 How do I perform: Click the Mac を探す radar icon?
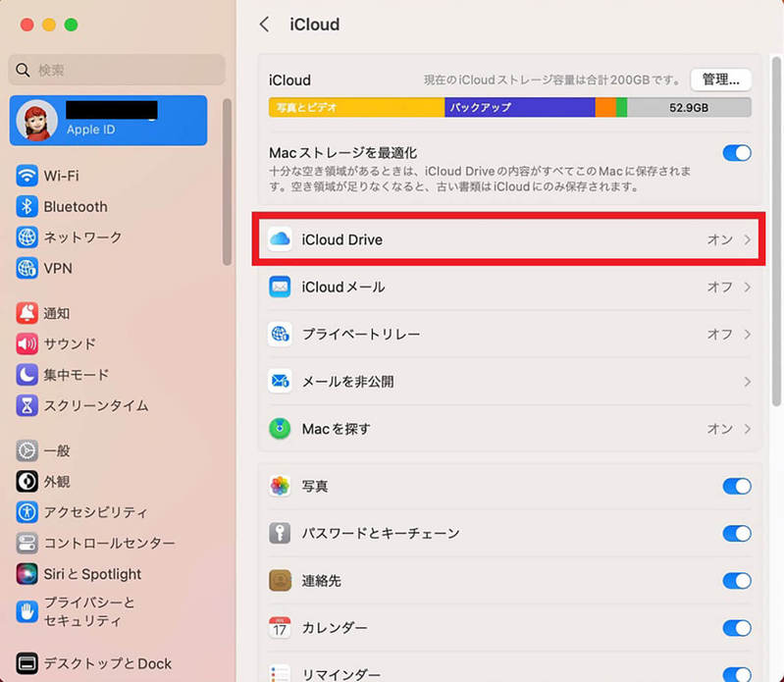tap(280, 429)
